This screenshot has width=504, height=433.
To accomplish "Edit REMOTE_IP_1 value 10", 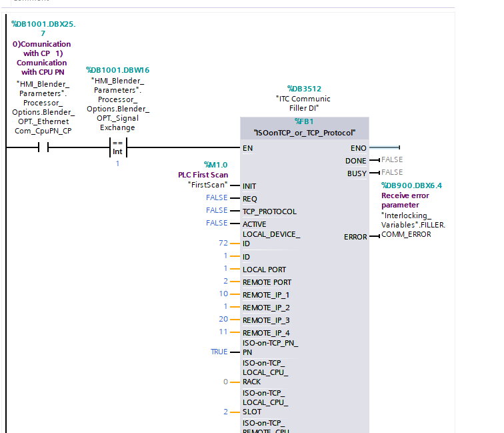I will click(223, 294).
